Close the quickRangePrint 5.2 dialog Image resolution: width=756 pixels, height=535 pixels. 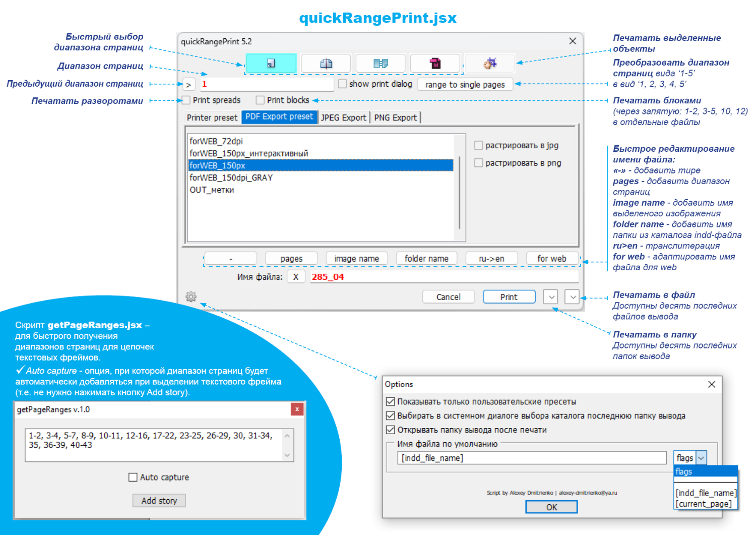coord(573,41)
